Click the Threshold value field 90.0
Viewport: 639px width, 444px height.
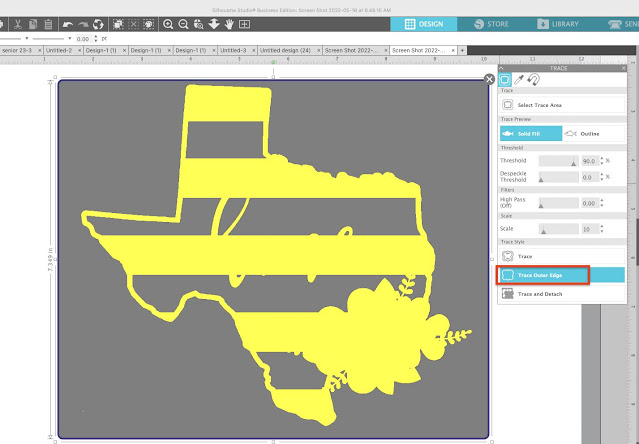click(x=590, y=161)
